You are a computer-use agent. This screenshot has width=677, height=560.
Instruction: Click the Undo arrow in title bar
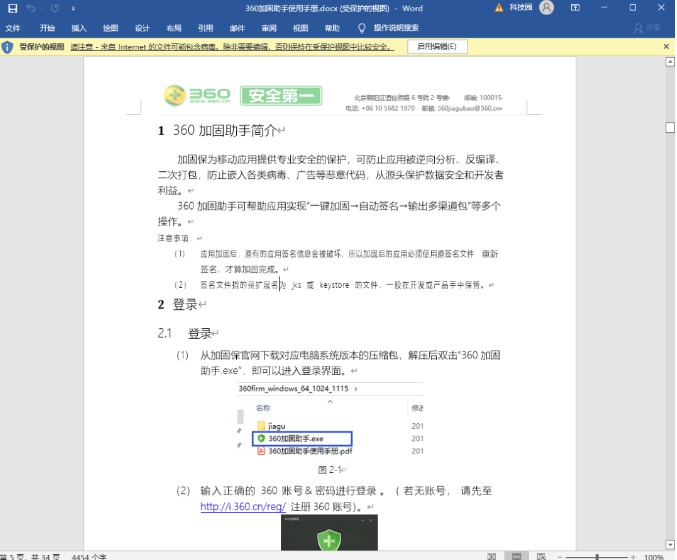[x=30, y=8]
